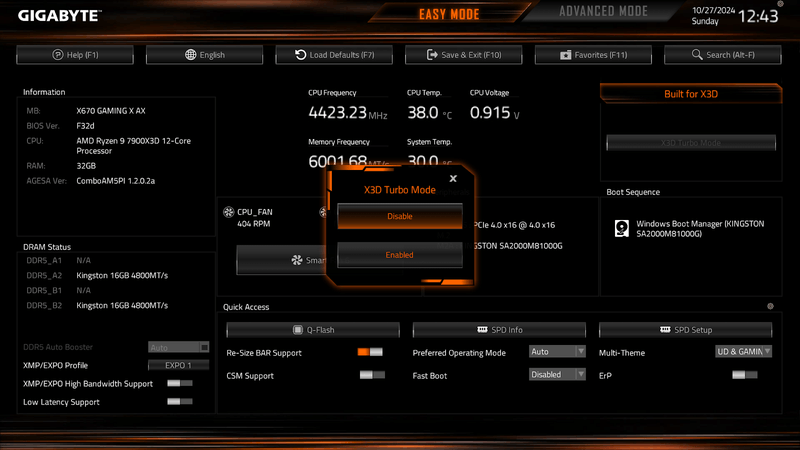Click the Quick Access settings dot icon
800x450 pixels.
click(770, 306)
